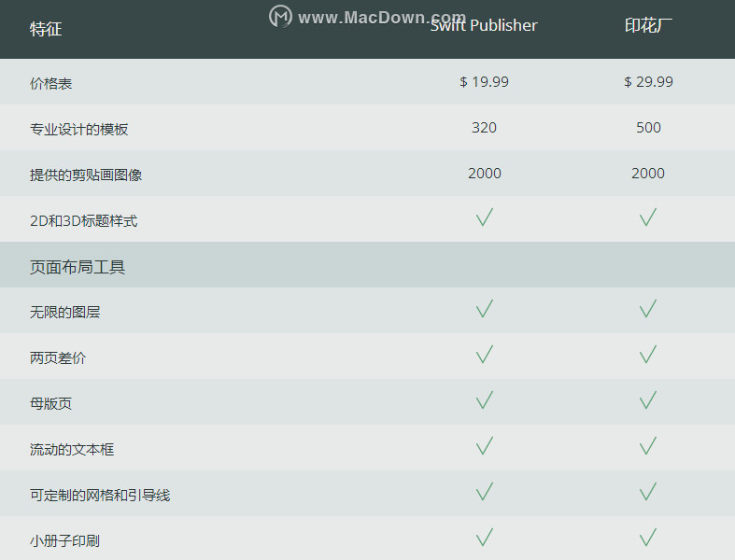Click Swift Publisher checkmark for 无限的图层
This screenshot has width=735, height=560.
[x=484, y=309]
